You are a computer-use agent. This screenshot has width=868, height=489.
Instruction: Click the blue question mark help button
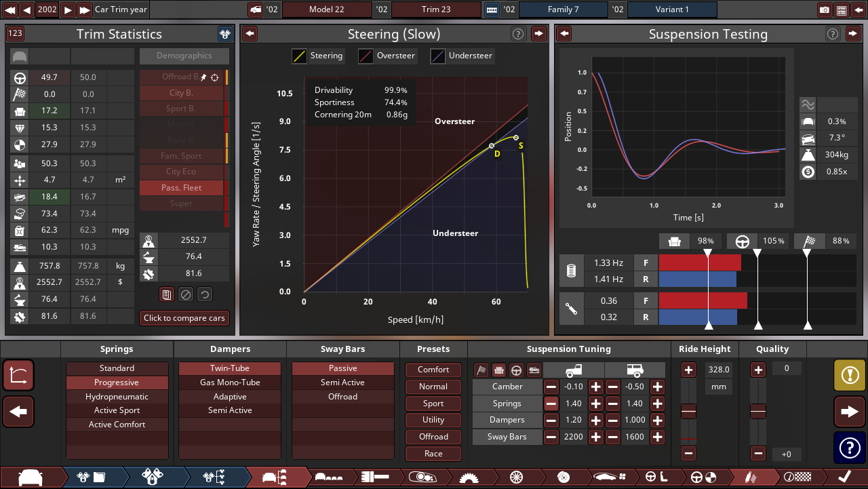849,448
